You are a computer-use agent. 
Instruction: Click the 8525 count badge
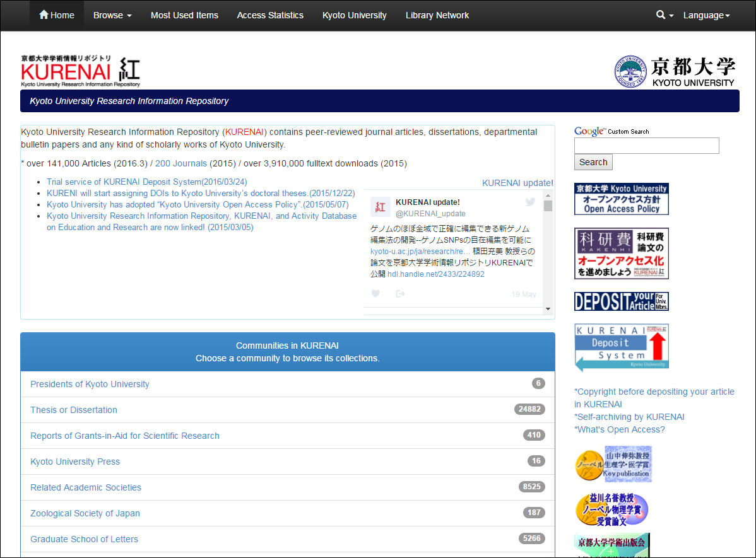tap(532, 487)
